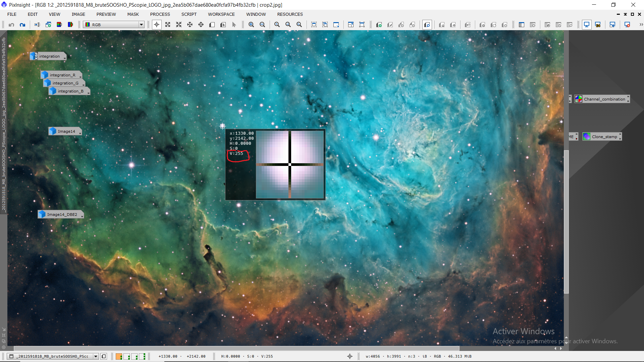
Task: Open the SCRIPT menu
Action: click(189, 14)
